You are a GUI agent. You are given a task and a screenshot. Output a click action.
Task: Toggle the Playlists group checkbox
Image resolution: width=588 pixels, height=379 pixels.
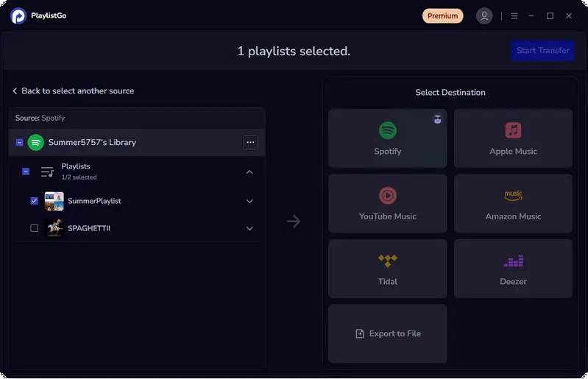tap(26, 171)
